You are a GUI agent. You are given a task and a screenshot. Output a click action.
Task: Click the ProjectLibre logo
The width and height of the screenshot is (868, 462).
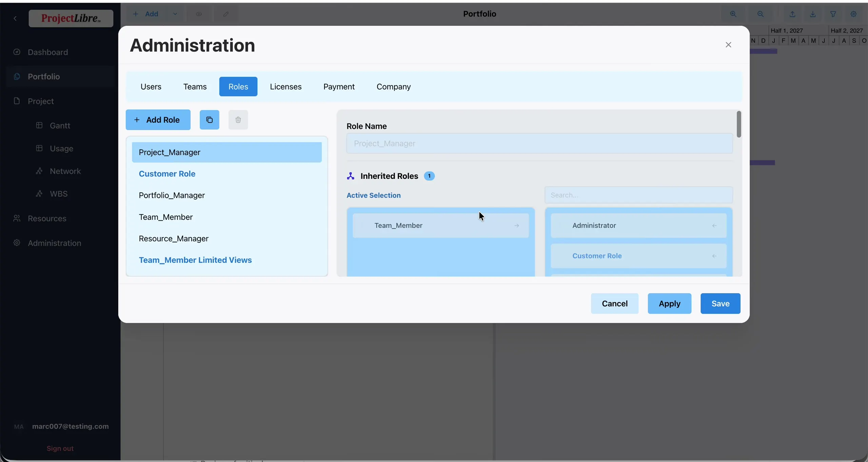pos(71,18)
